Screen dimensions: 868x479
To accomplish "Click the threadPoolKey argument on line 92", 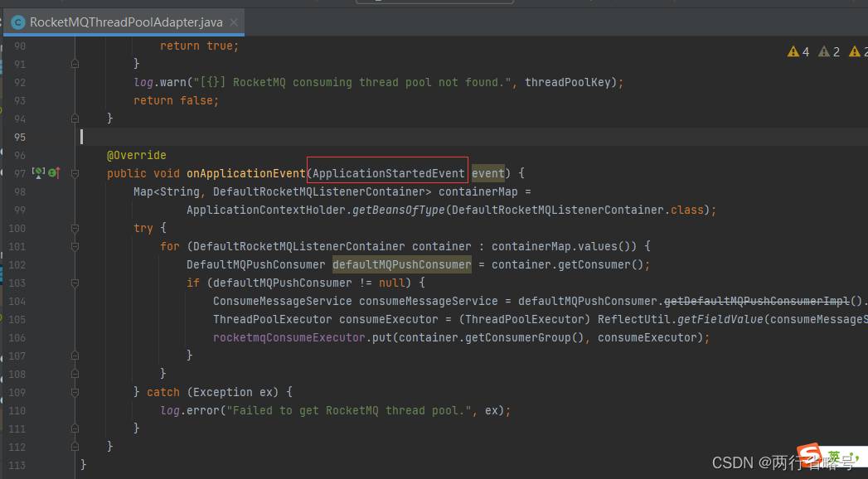I will point(567,82).
